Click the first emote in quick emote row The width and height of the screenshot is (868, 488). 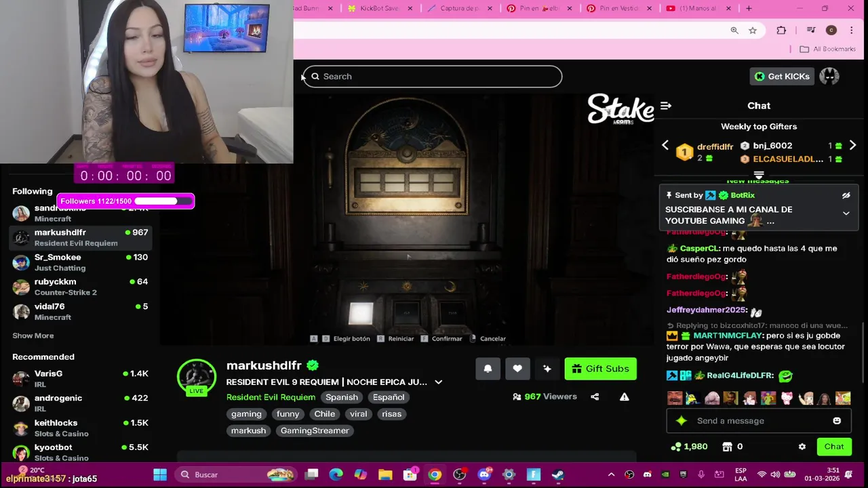coord(674,399)
